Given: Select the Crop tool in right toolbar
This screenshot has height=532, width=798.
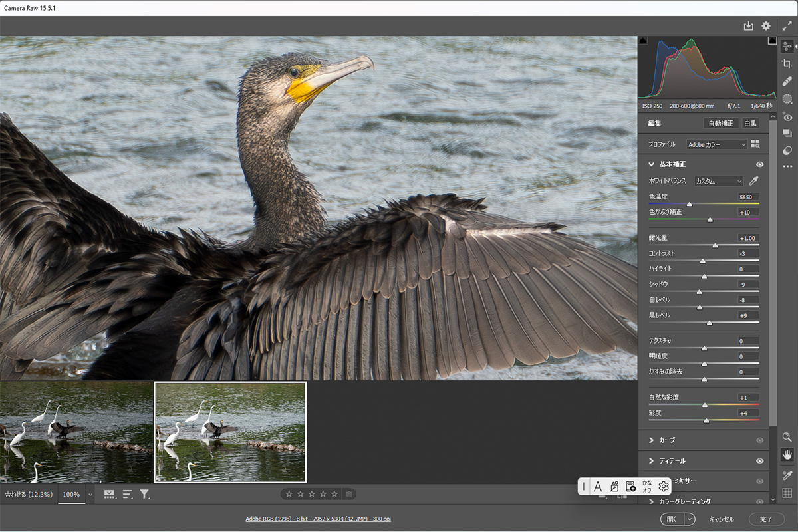Looking at the screenshot, I should click(787, 64).
